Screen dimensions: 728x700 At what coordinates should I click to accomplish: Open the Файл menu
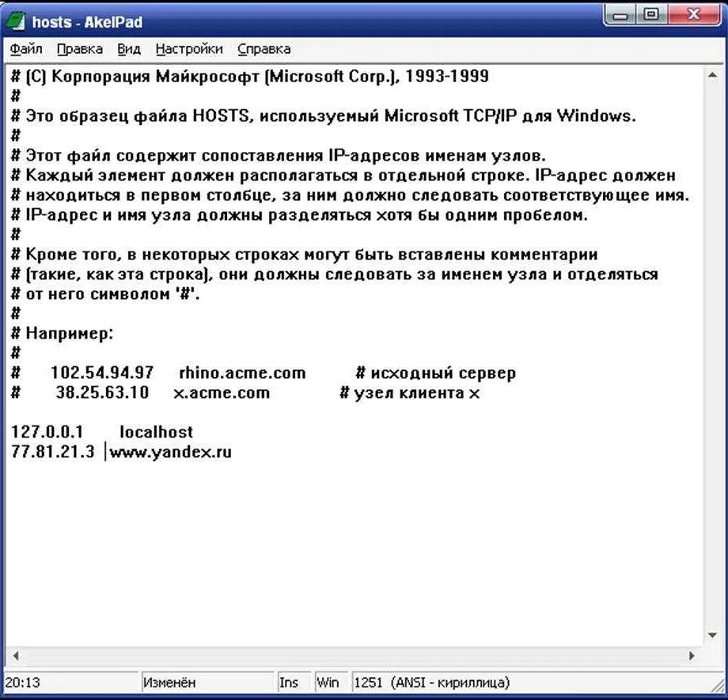26,49
